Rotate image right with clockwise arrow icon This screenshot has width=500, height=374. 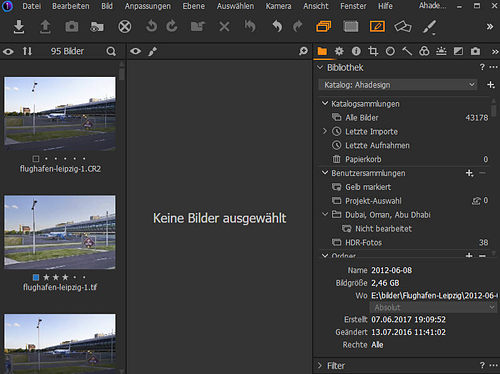pos(172,26)
